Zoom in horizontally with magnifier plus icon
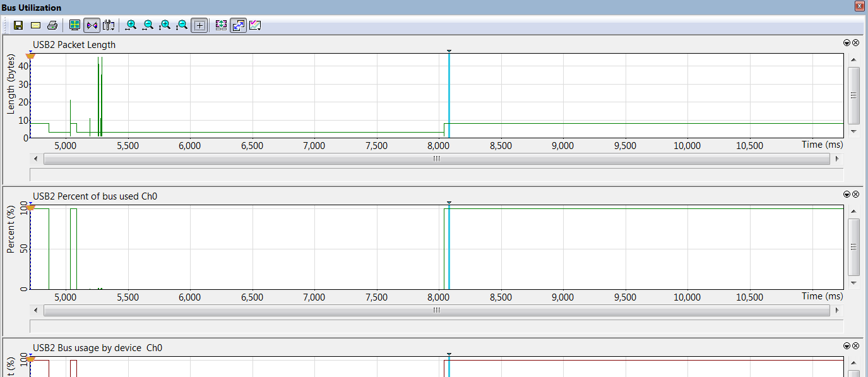 click(x=131, y=25)
